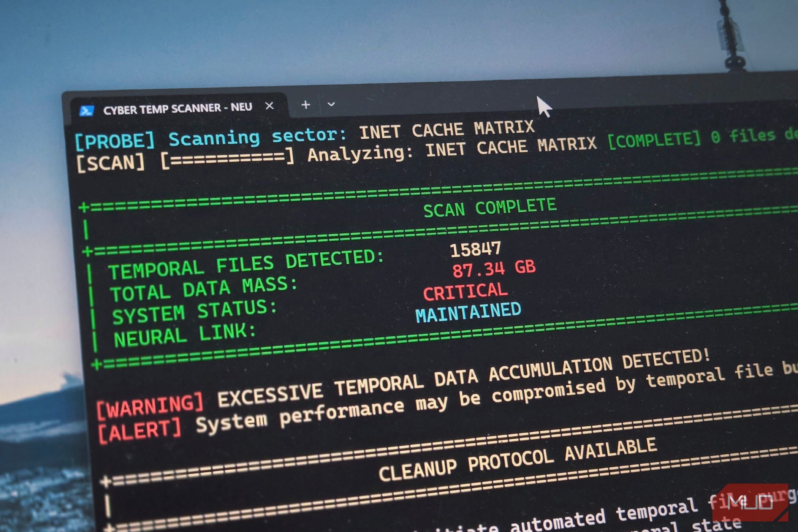The height and width of the screenshot is (532, 798).
Task: Click the scan progress bar of equals signs
Action: click(x=227, y=158)
